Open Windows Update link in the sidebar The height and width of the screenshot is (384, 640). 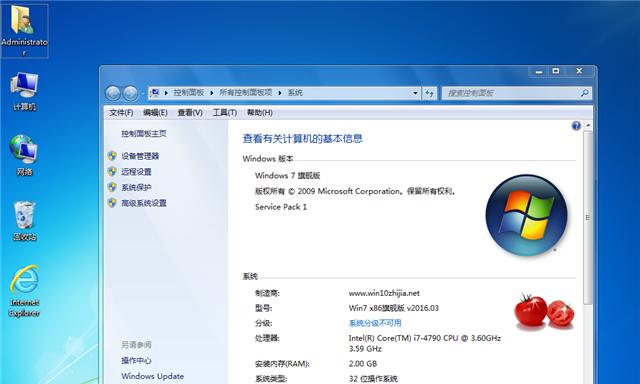pyautogui.click(x=152, y=376)
